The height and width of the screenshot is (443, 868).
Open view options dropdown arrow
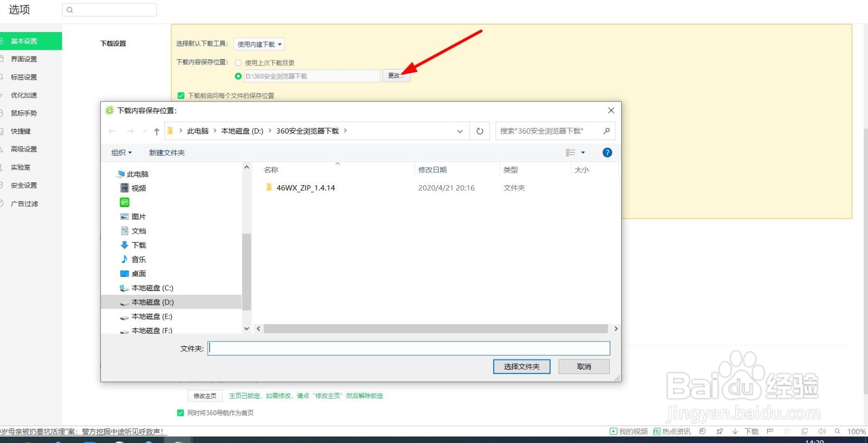(583, 153)
